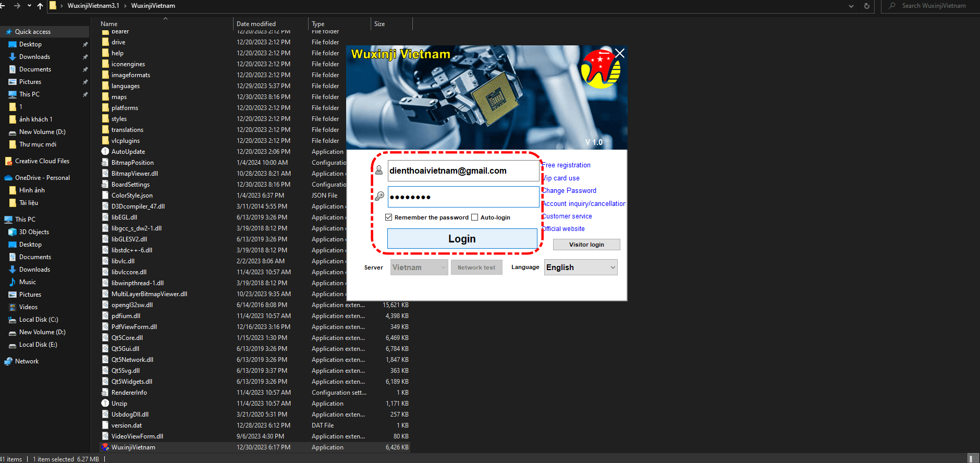Click the Visitor login button
The width and height of the screenshot is (980, 463).
click(586, 245)
